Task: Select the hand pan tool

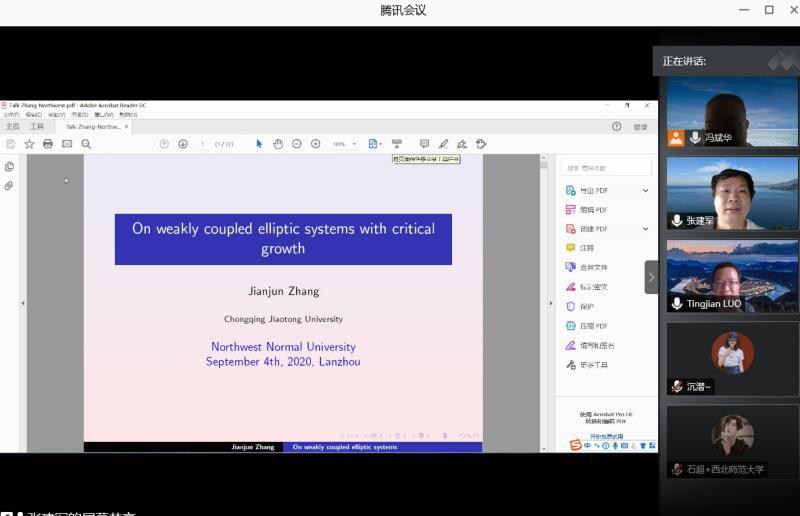Action: [x=278, y=144]
